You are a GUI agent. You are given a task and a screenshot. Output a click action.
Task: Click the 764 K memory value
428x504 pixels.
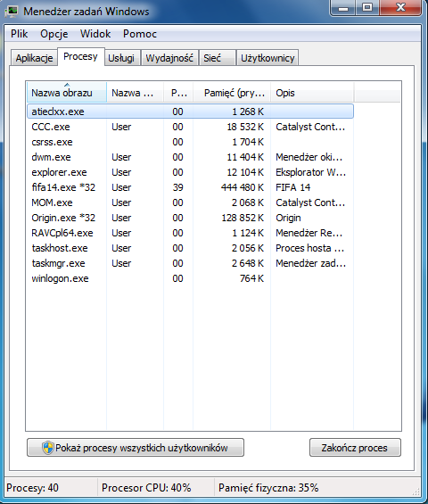[251, 278]
